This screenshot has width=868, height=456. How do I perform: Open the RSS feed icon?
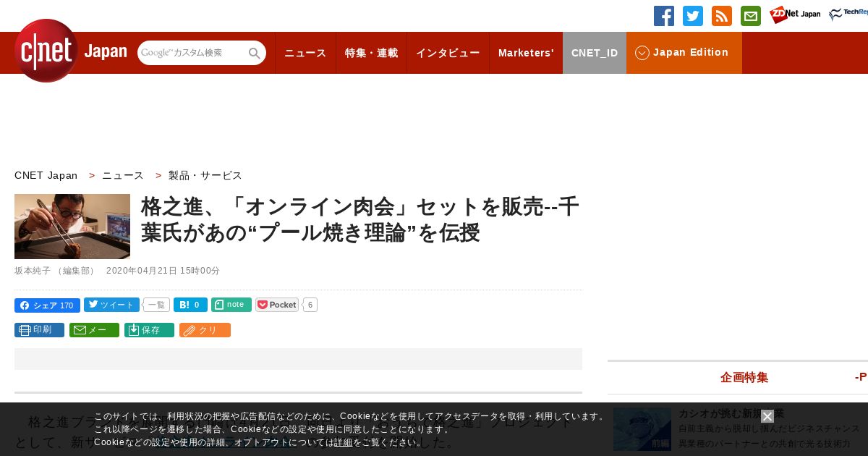722,16
